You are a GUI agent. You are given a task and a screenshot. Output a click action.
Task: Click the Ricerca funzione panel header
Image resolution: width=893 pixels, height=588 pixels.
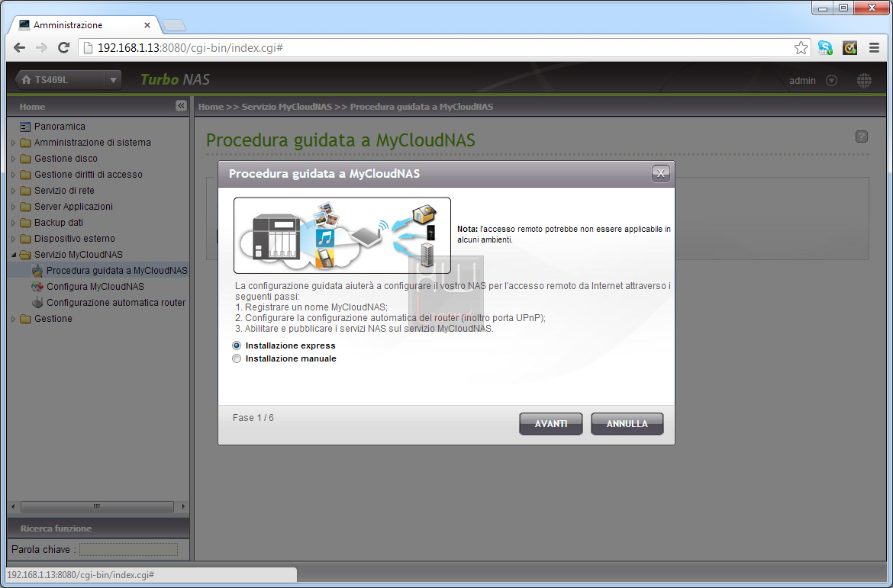(x=98, y=529)
